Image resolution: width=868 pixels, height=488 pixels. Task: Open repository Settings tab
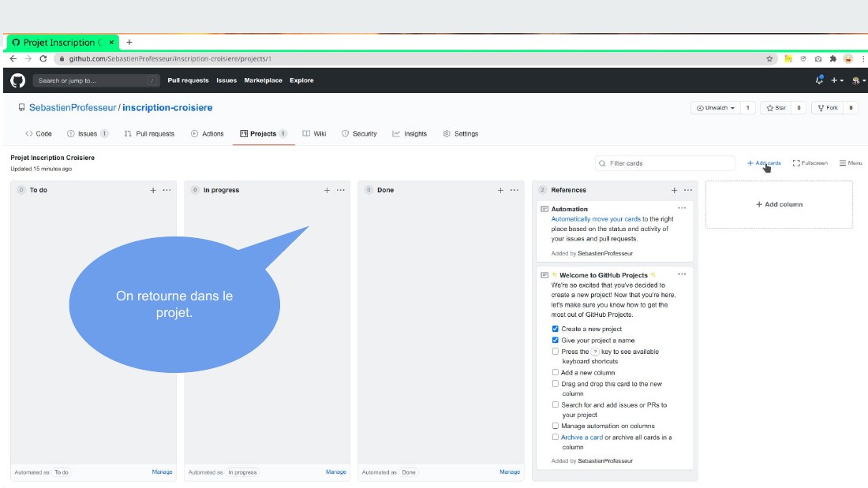coord(461,134)
